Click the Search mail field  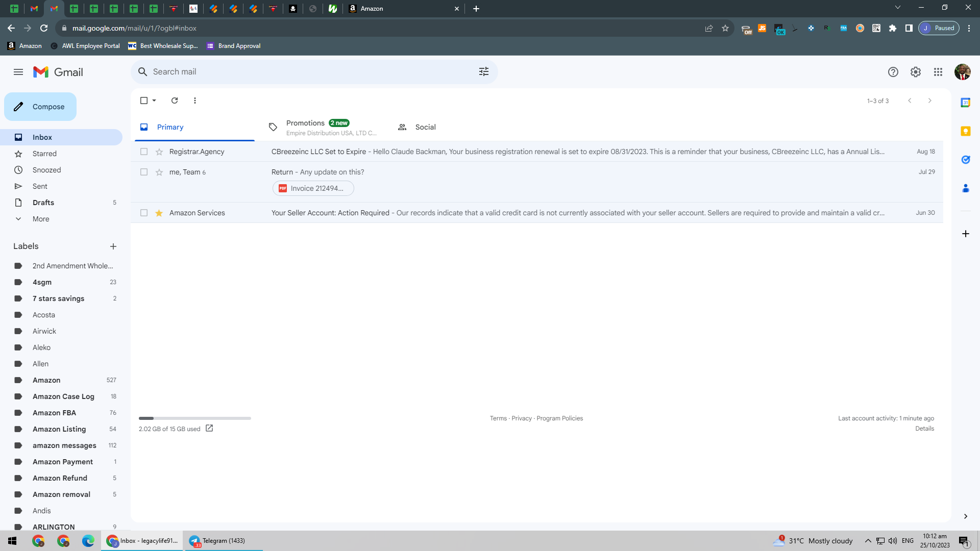(314, 72)
